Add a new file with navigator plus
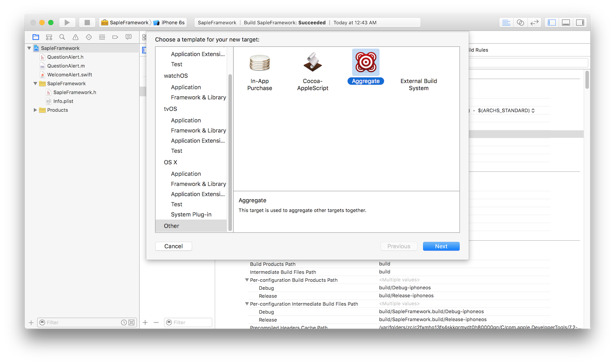 pos(31,322)
